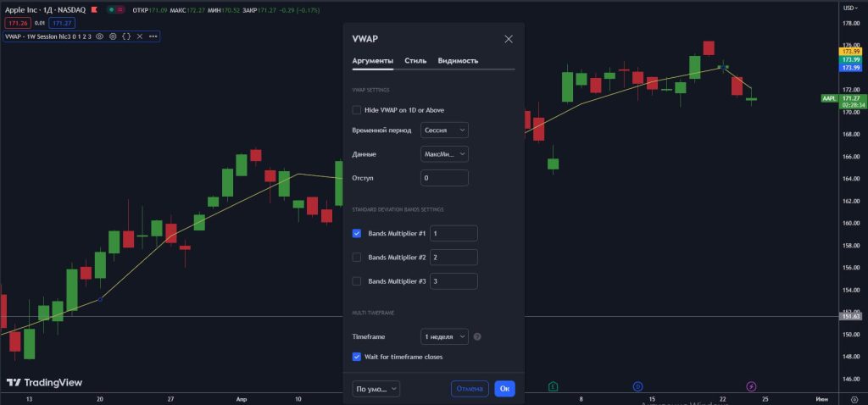Click the market status indicator pill
This screenshot has height=405, width=868.
click(116, 10)
